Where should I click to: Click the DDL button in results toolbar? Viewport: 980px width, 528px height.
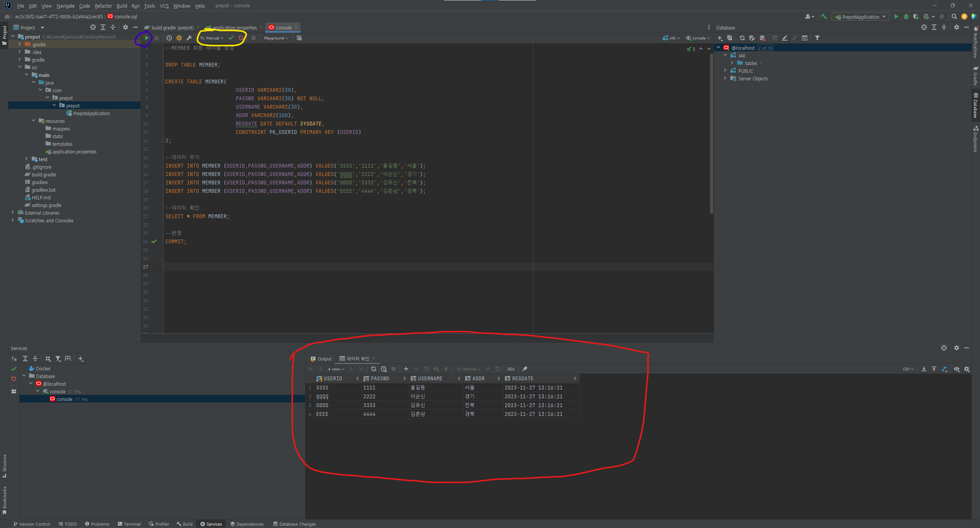pos(511,369)
